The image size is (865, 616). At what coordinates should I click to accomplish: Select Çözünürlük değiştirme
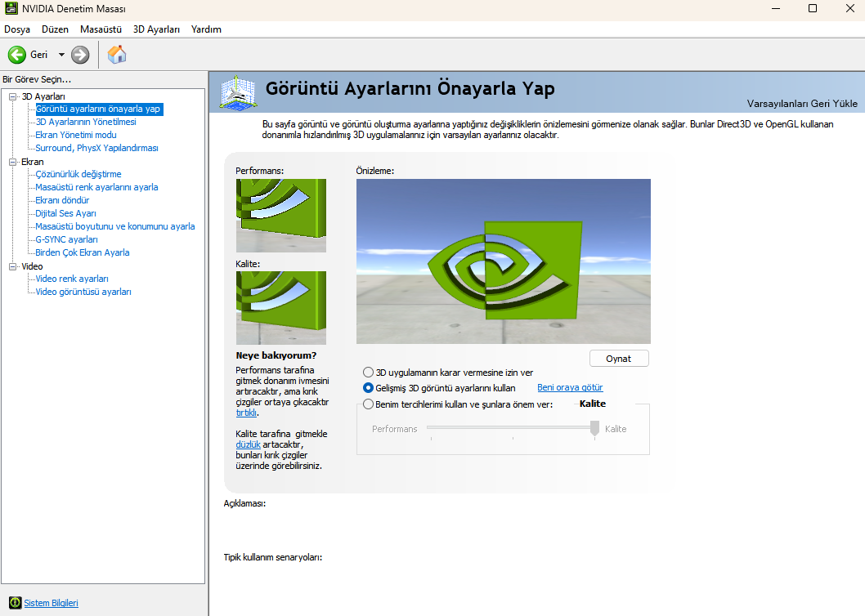78,174
